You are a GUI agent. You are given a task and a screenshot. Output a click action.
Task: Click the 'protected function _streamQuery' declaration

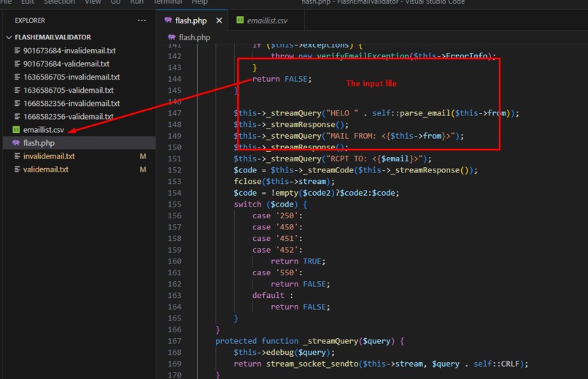310,341
